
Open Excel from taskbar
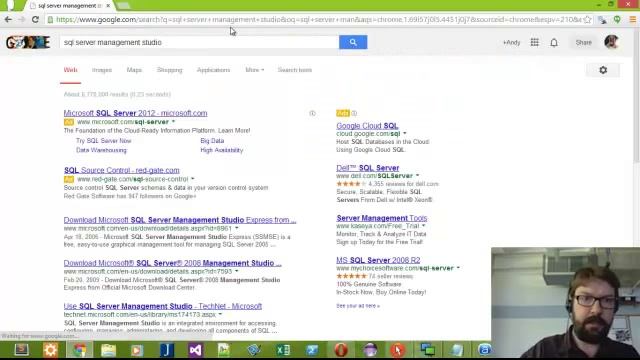pos(283,350)
